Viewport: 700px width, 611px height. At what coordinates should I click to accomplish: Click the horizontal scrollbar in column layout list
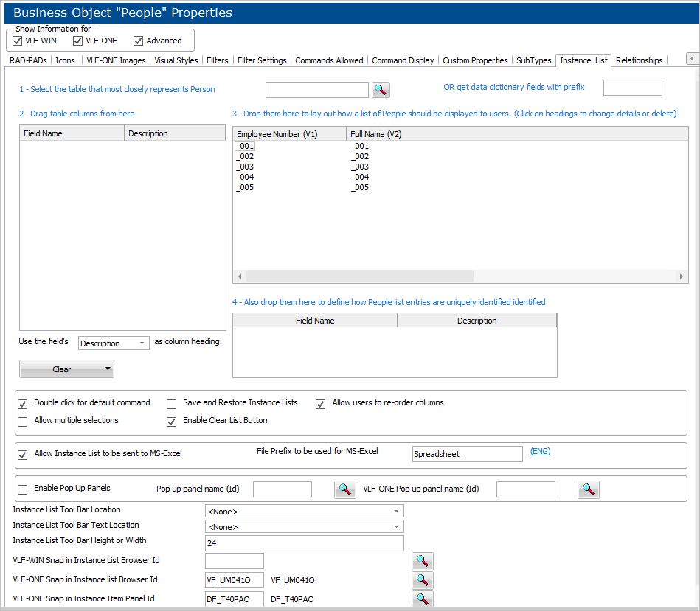coord(359,276)
